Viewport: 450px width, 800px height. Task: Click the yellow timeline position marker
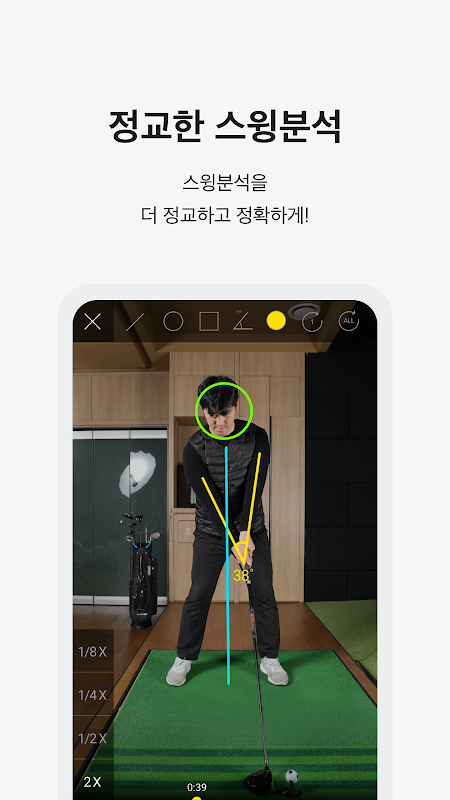point(196,798)
